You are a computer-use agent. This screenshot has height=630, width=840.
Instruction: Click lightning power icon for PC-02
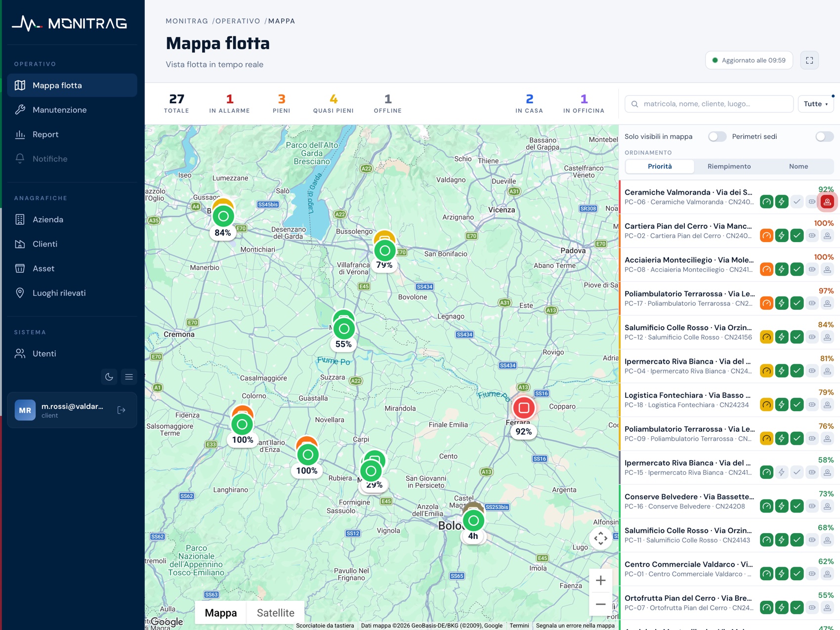pos(782,236)
